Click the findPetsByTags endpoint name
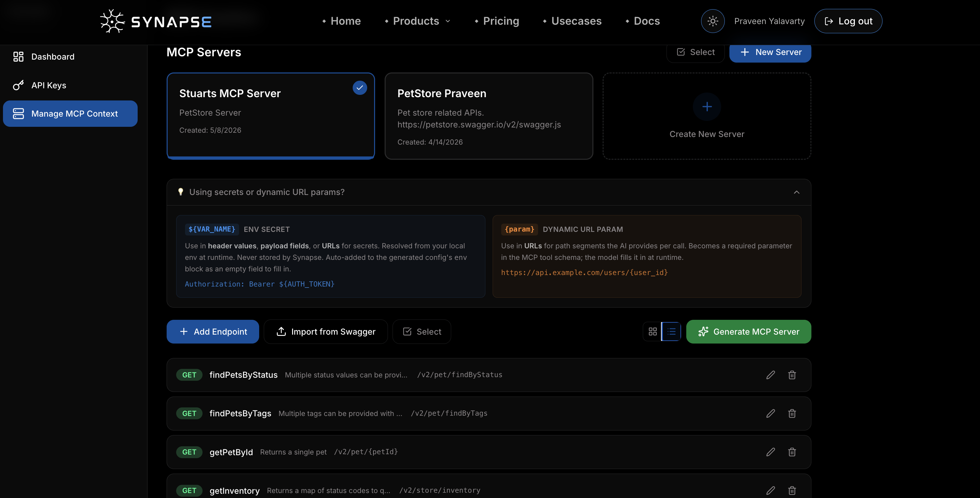Viewport: 980px width, 498px height. point(240,413)
